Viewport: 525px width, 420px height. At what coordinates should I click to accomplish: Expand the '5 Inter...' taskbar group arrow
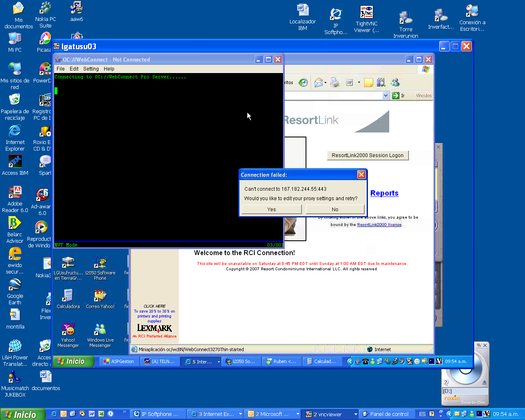point(219,362)
